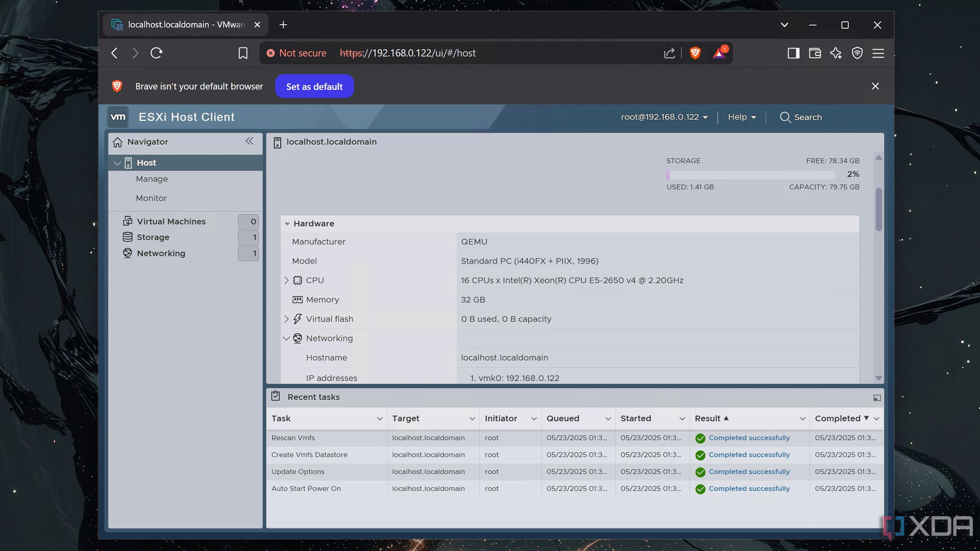Click the VPN shield icon
Viewport: 980px width, 551px height.
coord(857,53)
